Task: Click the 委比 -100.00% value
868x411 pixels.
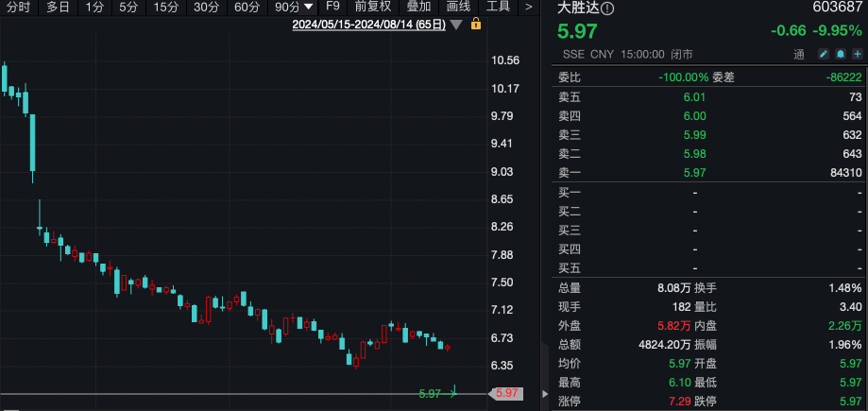Action: pos(683,77)
